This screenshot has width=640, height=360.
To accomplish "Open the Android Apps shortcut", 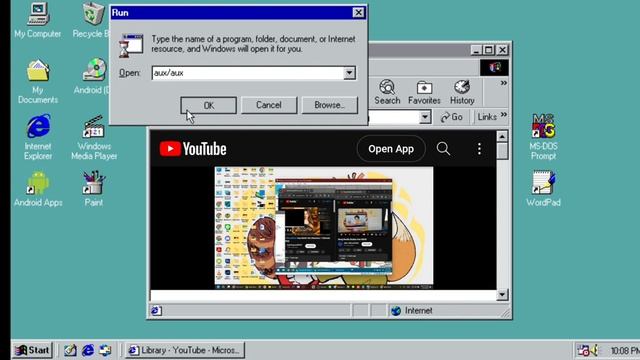I will click(38, 189).
